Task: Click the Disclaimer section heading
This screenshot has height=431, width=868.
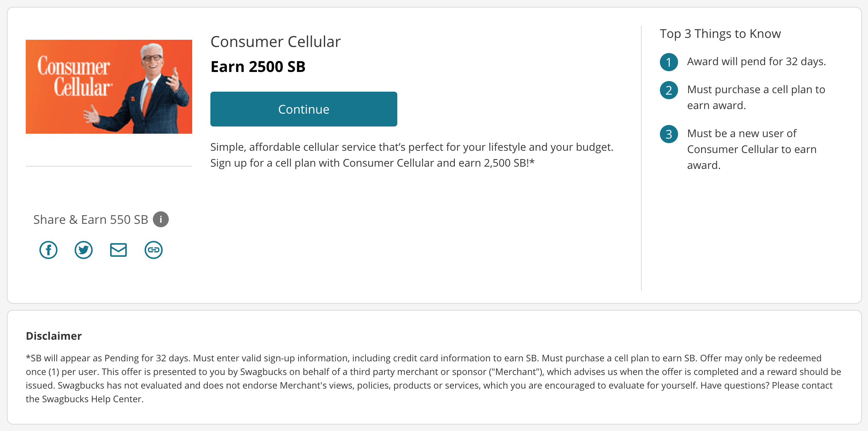Action: coord(53,336)
